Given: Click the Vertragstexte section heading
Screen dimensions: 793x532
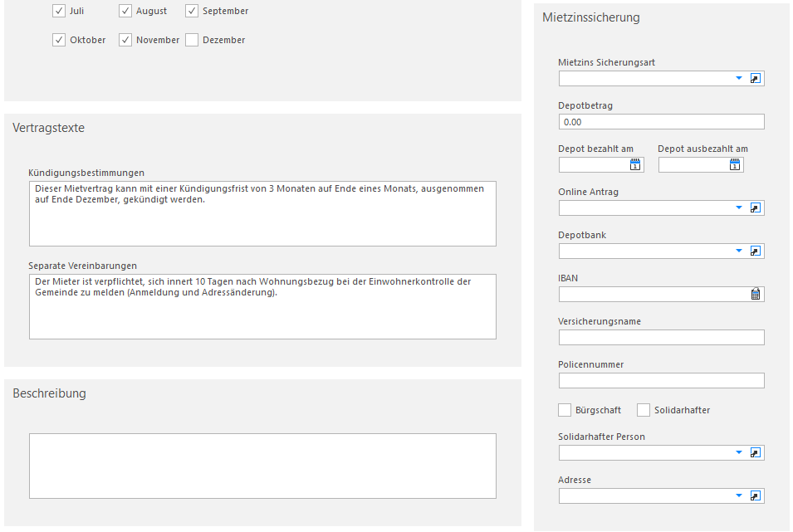Looking at the screenshot, I should pyautogui.click(x=48, y=128).
